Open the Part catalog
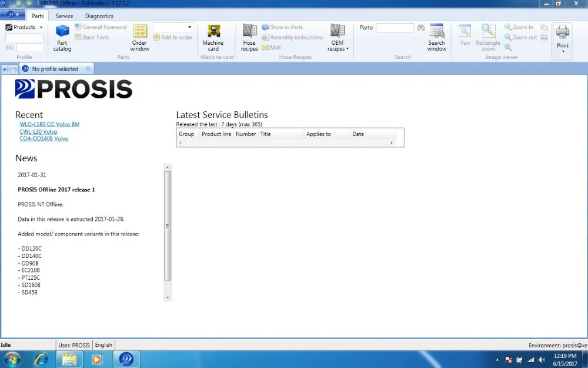The height and width of the screenshot is (368, 588). [62, 38]
